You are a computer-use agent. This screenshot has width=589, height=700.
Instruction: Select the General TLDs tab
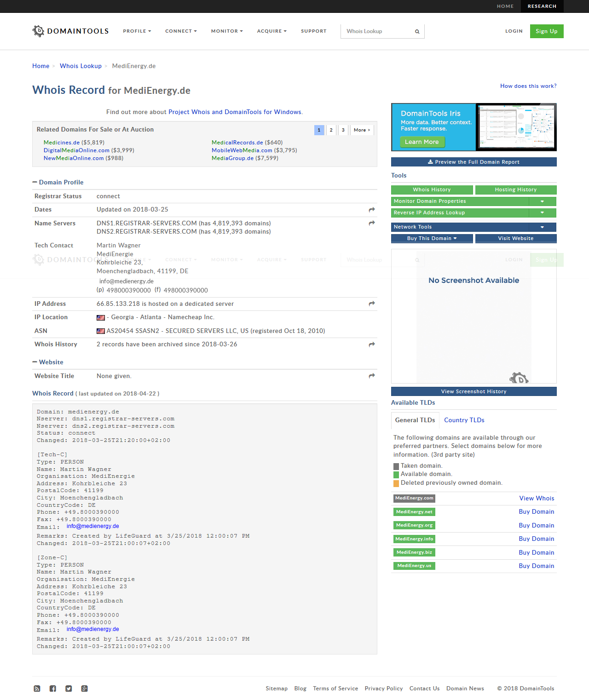coord(415,420)
